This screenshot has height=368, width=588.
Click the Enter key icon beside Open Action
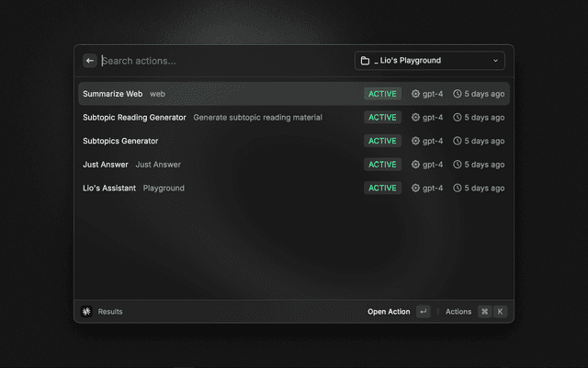coord(423,312)
